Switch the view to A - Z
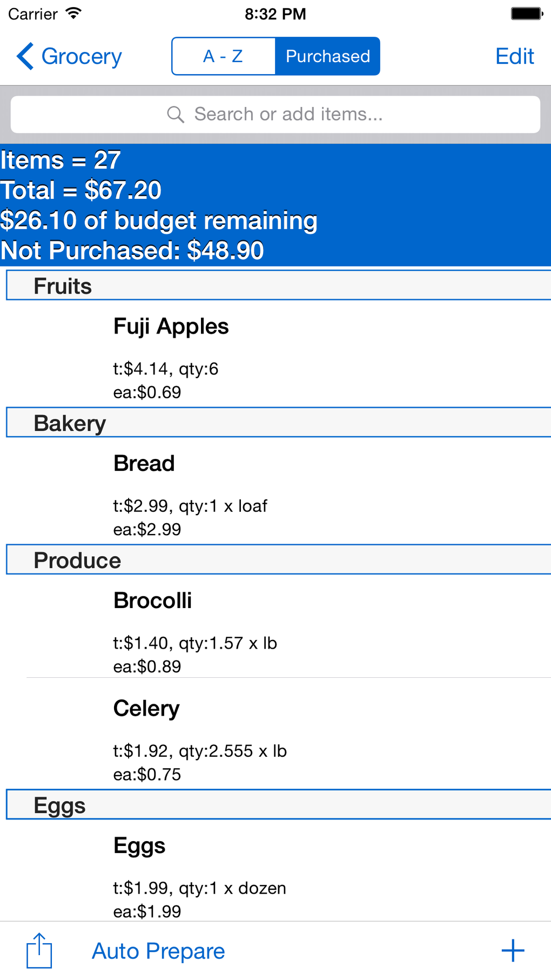This screenshot has width=551, height=980. point(223,56)
